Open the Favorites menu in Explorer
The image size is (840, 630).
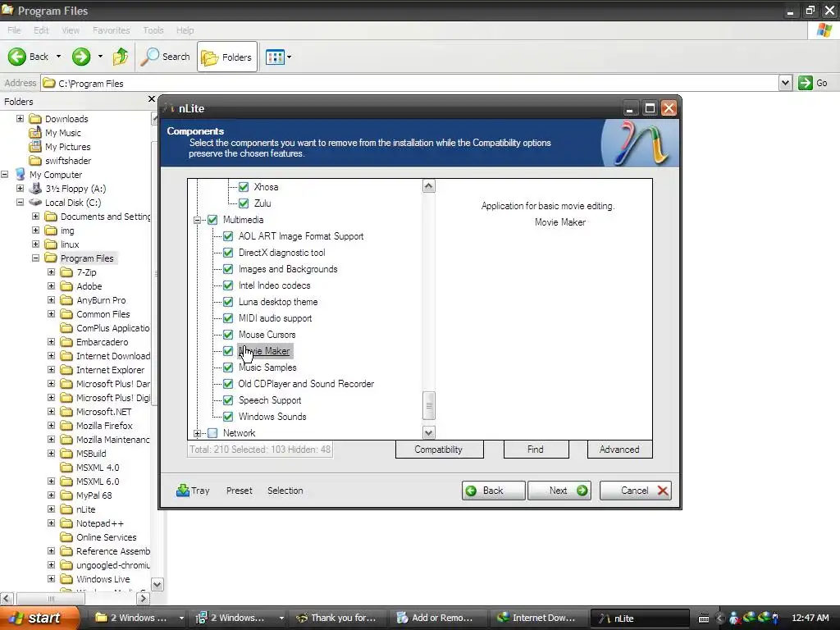pos(111,30)
